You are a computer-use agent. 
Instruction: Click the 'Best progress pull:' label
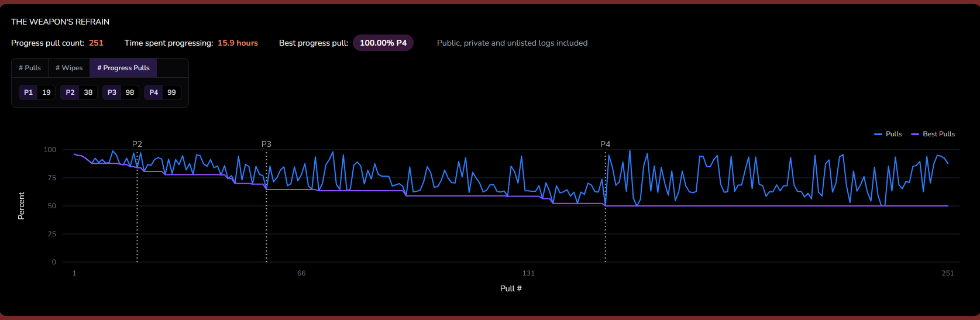(314, 43)
